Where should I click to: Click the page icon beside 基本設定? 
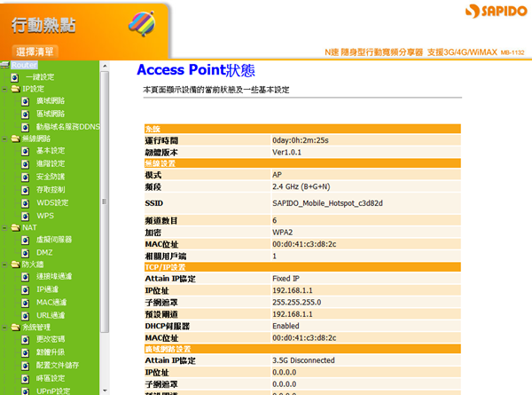25,151
